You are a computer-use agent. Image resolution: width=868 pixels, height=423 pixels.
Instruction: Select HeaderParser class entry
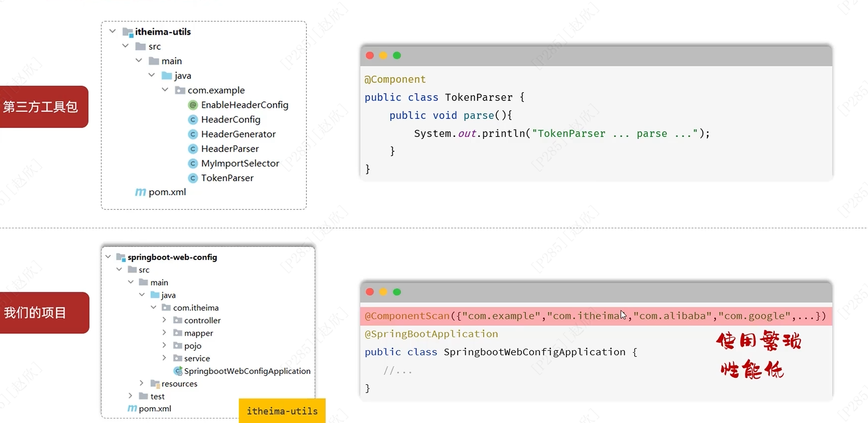coord(230,149)
